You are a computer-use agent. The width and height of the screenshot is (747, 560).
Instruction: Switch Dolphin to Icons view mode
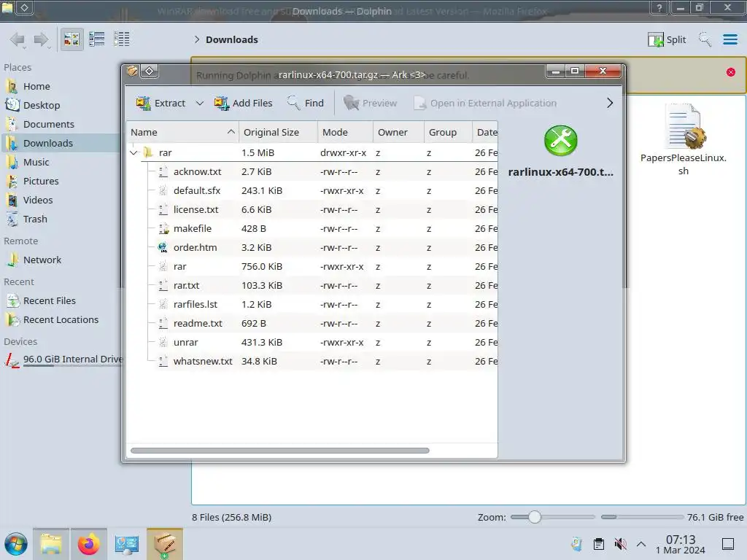[x=71, y=39]
